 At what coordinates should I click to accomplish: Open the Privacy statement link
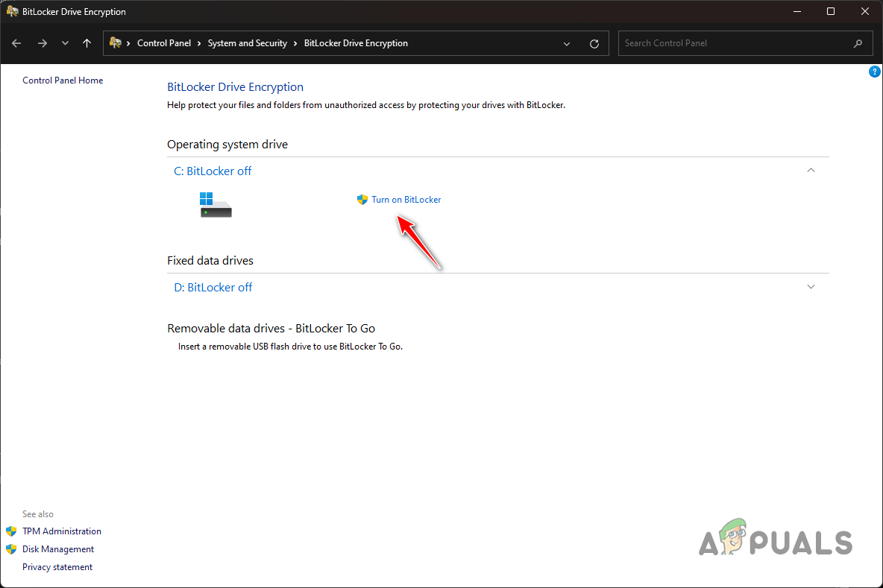pos(57,566)
